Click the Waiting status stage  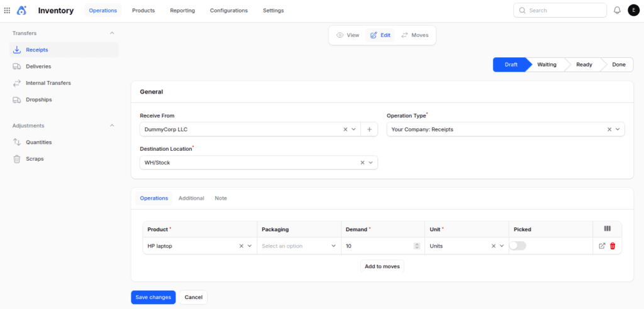[x=547, y=65]
